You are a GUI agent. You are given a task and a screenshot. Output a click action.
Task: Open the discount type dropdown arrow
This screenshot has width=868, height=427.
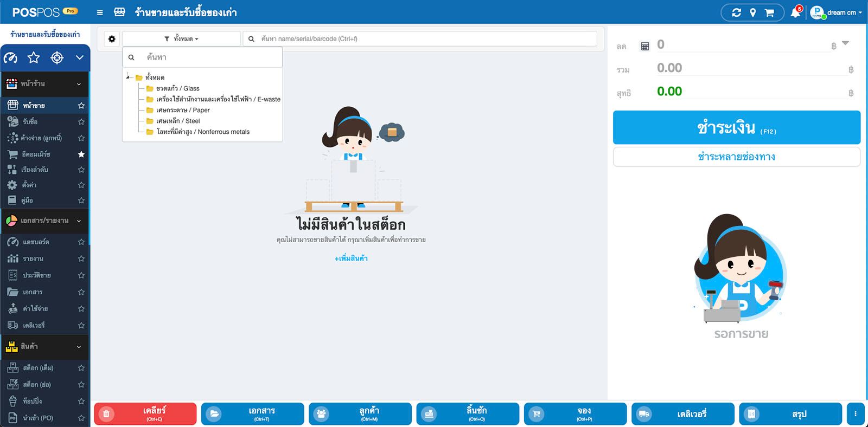[x=845, y=43]
